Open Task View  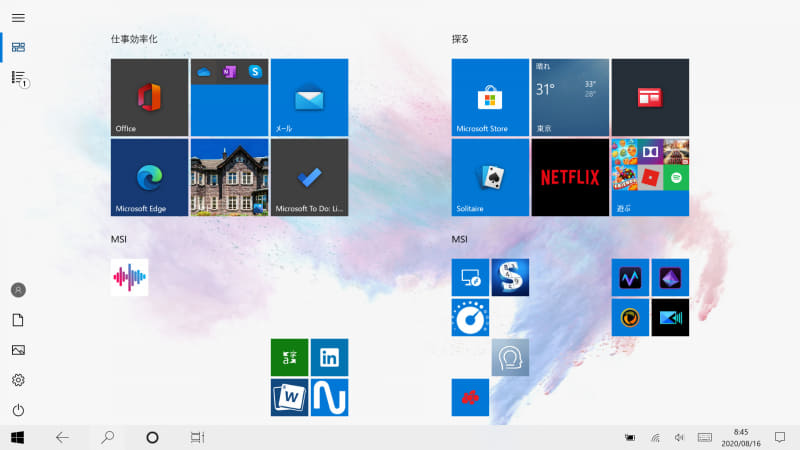(x=197, y=437)
